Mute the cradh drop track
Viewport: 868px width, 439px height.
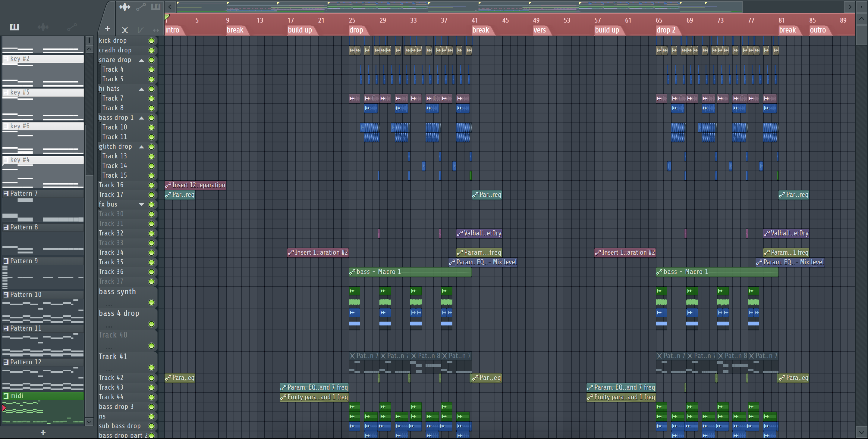tap(151, 51)
